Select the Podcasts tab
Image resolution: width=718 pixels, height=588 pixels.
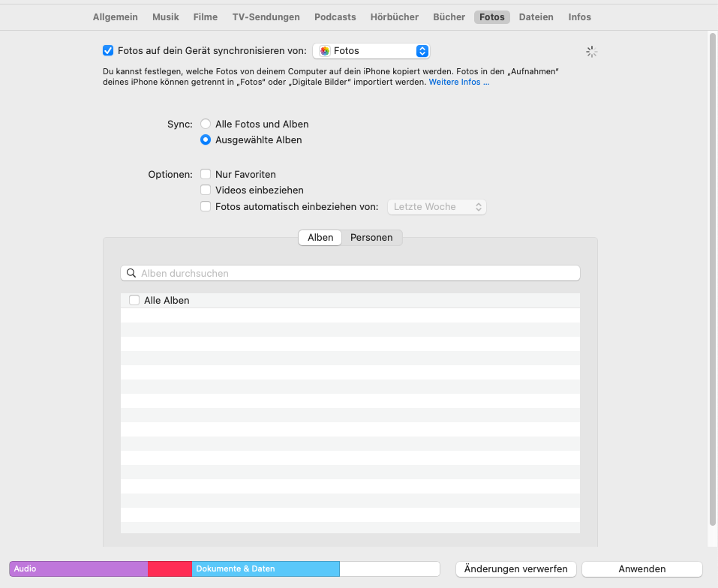pos(335,17)
